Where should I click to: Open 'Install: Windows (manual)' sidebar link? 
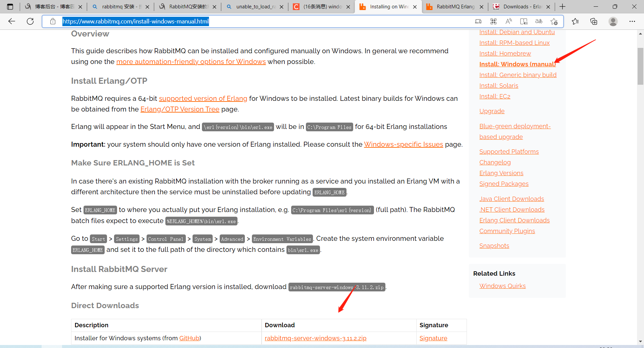pos(517,64)
